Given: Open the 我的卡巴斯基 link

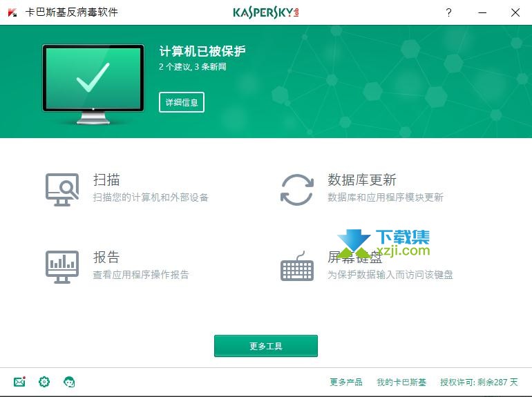Looking at the screenshot, I should [x=401, y=382].
